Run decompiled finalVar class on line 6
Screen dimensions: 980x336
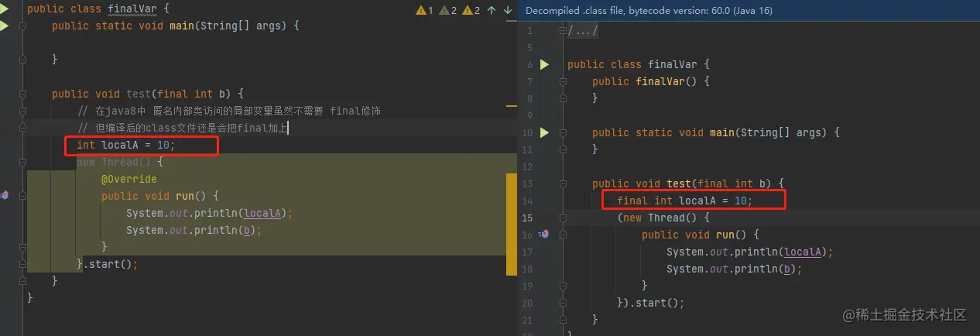pyautogui.click(x=544, y=64)
